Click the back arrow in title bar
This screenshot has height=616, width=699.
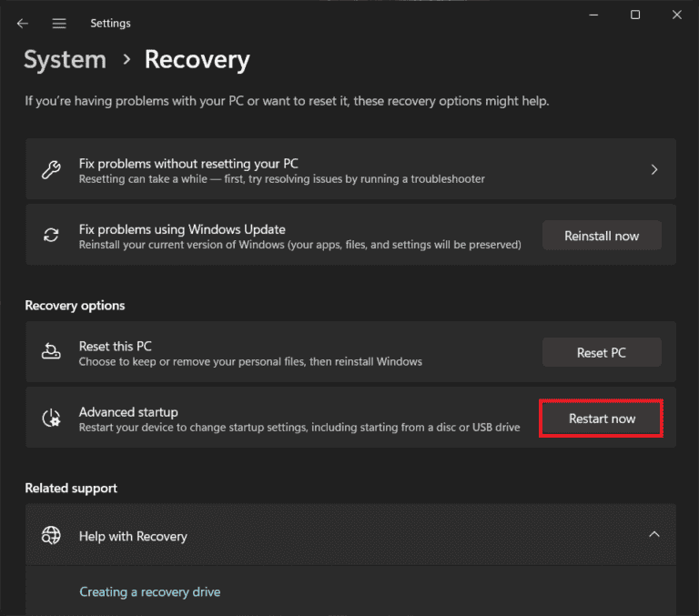pos(23,23)
